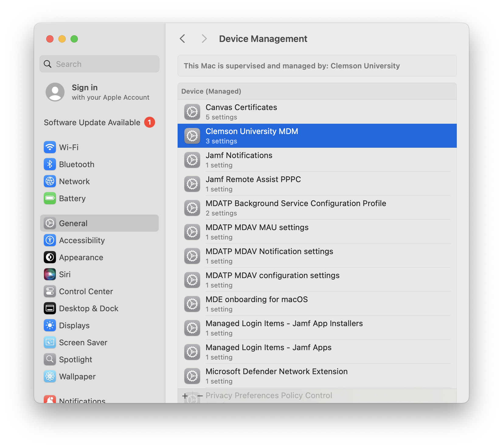Go forward with the right chevron button
Viewport: 503px width, 448px height.
coord(204,39)
